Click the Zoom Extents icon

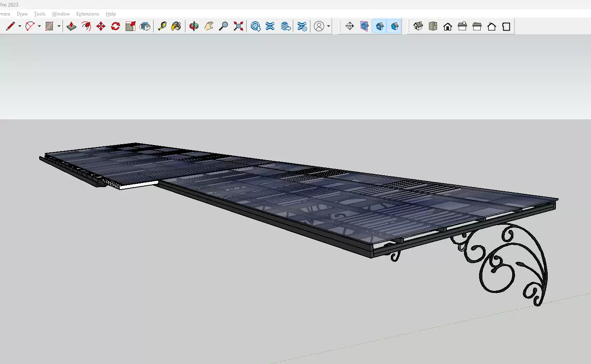238,27
